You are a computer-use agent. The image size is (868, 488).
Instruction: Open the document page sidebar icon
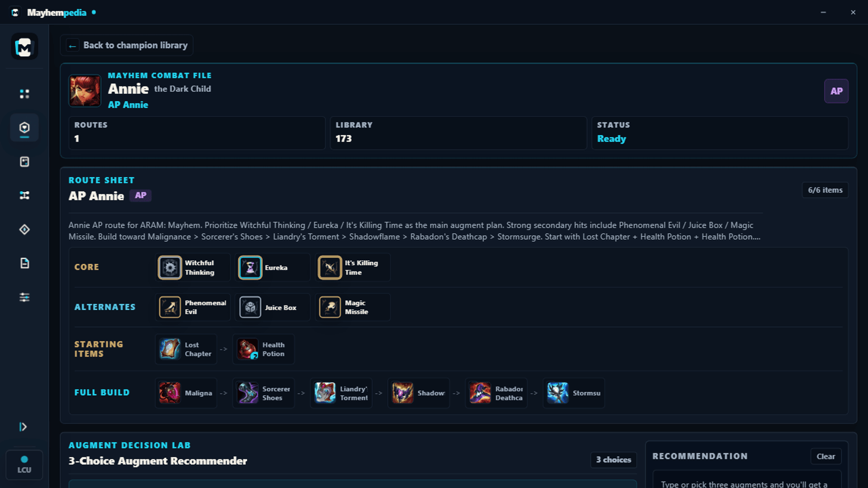point(24,263)
